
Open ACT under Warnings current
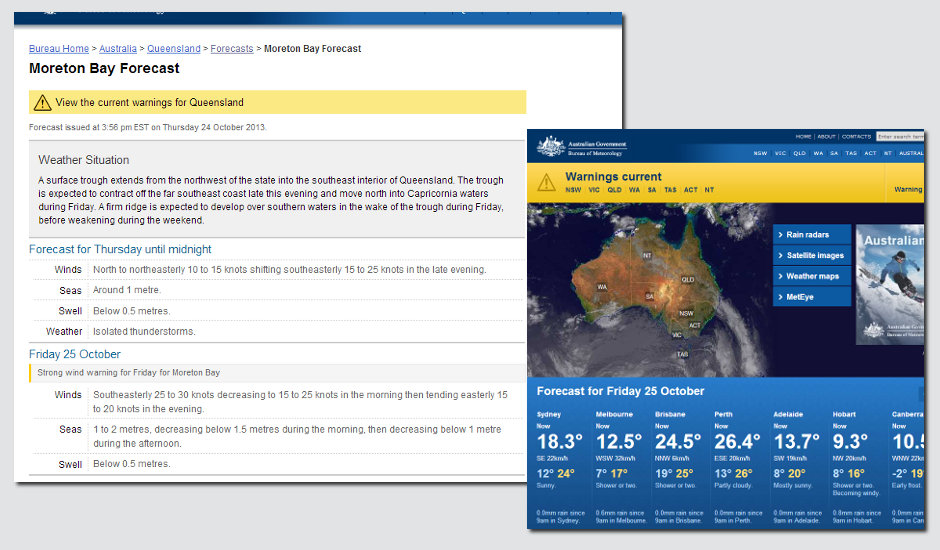tap(691, 190)
